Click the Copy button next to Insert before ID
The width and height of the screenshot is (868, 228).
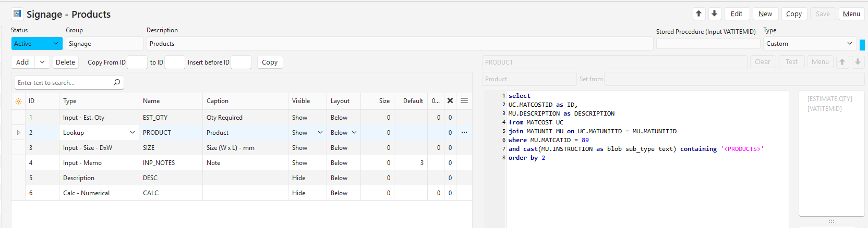(270, 62)
